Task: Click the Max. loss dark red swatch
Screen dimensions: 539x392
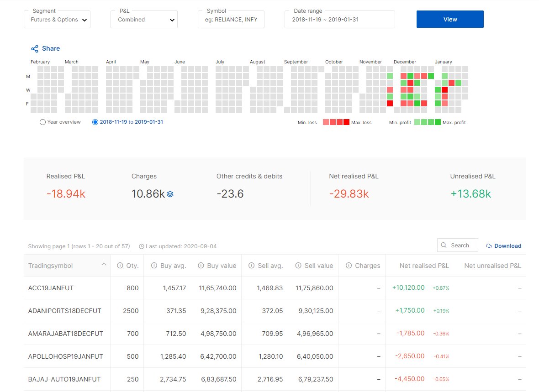Action: coord(347,122)
